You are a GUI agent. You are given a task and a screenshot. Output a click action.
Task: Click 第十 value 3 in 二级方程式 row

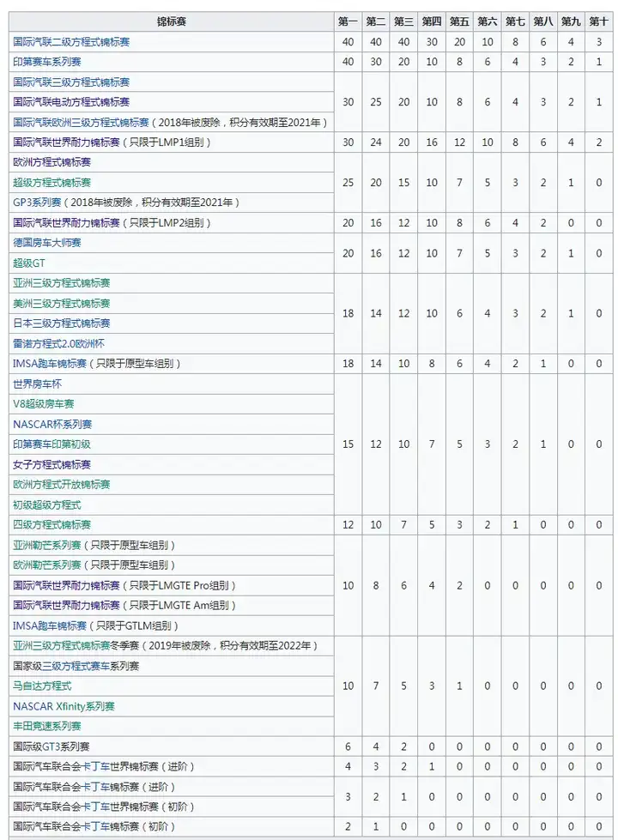(x=599, y=42)
